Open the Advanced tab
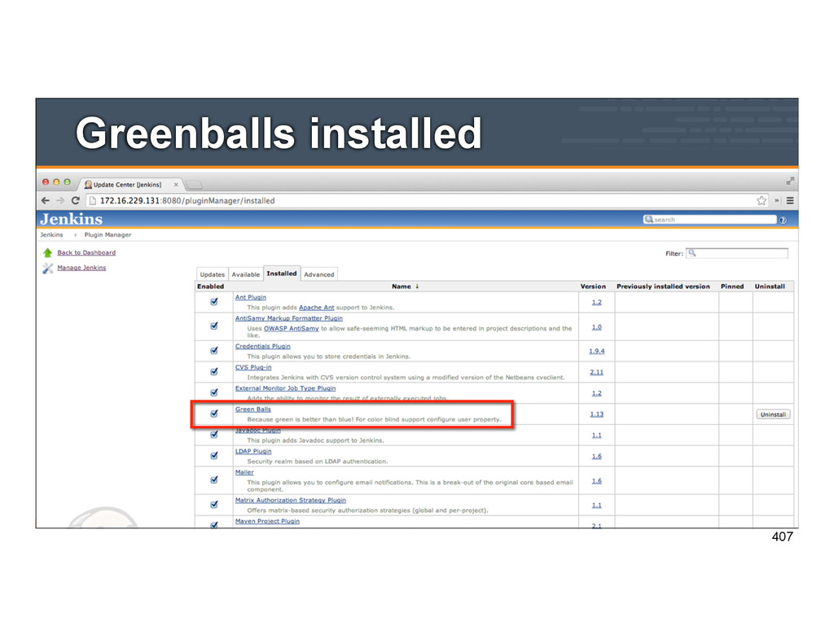834x644 pixels. point(319,274)
